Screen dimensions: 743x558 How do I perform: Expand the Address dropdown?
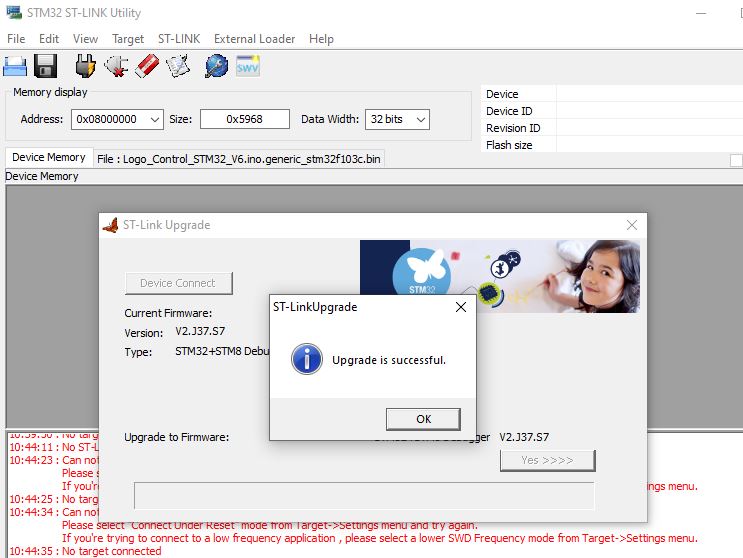pos(154,119)
